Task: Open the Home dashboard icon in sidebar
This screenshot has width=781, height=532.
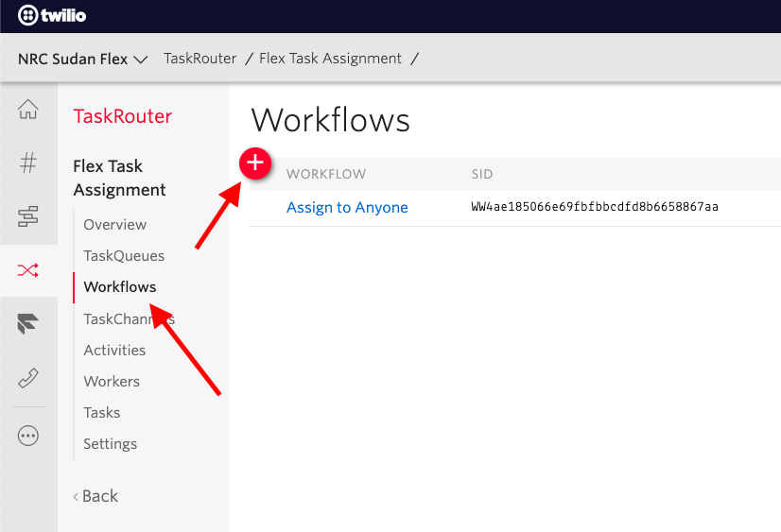Action: coord(28,109)
